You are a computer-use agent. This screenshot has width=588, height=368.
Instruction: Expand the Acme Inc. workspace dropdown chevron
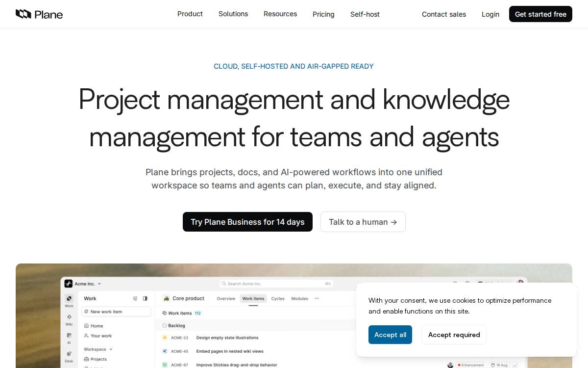point(99,284)
